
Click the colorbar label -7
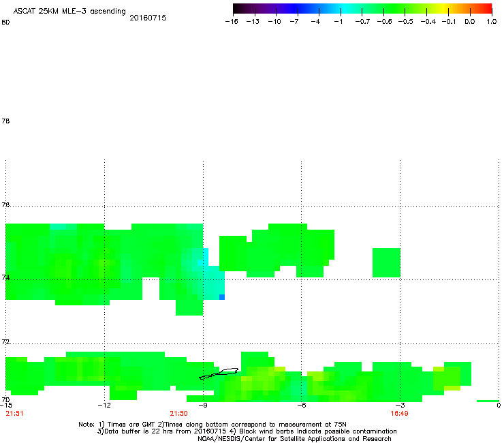coord(294,22)
